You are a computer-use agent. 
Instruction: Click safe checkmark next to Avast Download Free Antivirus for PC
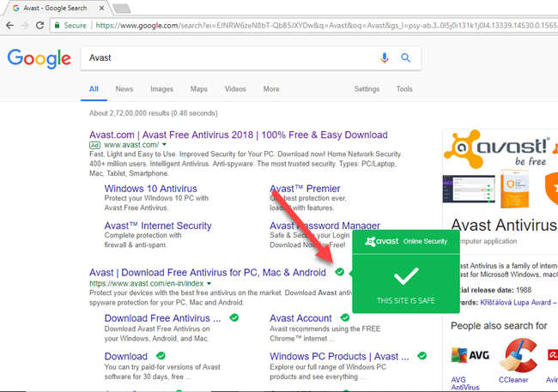pos(339,272)
